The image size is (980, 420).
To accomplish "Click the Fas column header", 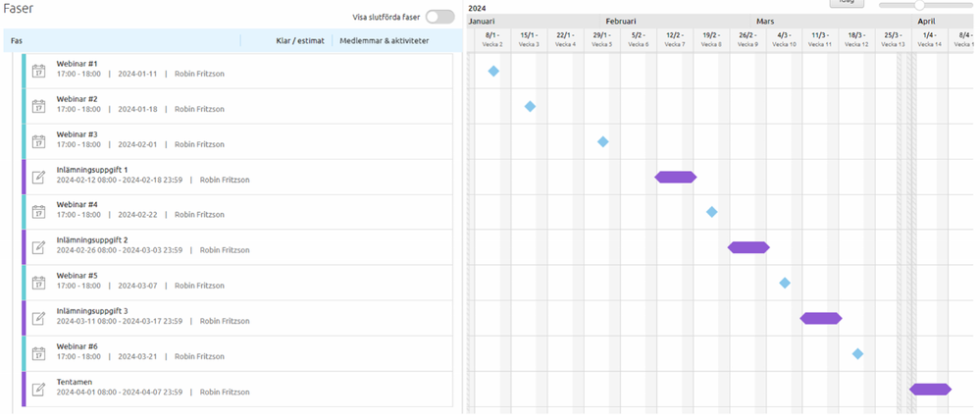I will point(17,40).
